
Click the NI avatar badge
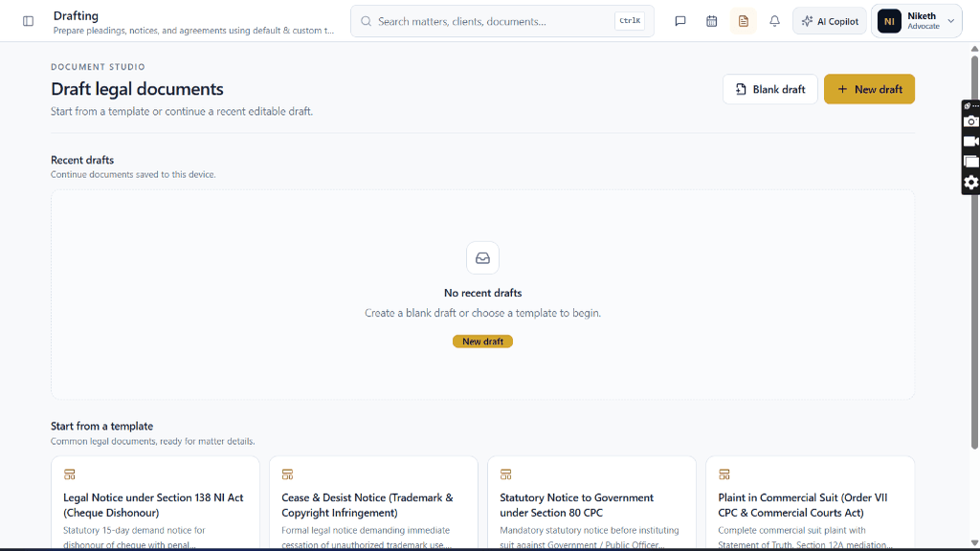point(889,21)
